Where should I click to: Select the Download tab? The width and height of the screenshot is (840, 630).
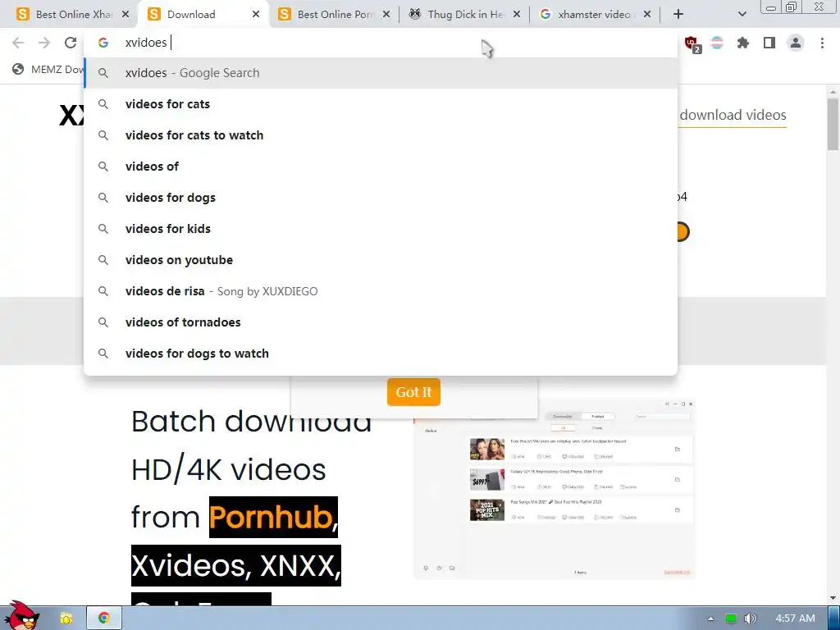click(x=203, y=15)
